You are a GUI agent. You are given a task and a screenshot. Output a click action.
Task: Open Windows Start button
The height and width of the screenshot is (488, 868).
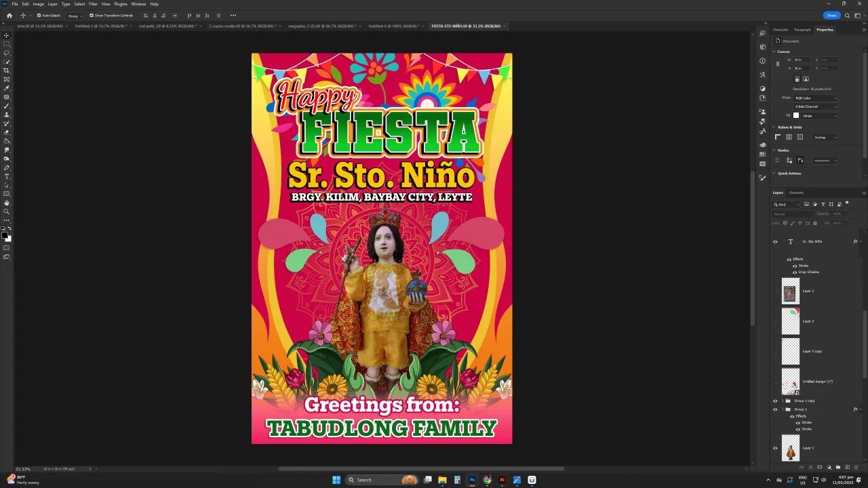tap(336, 480)
